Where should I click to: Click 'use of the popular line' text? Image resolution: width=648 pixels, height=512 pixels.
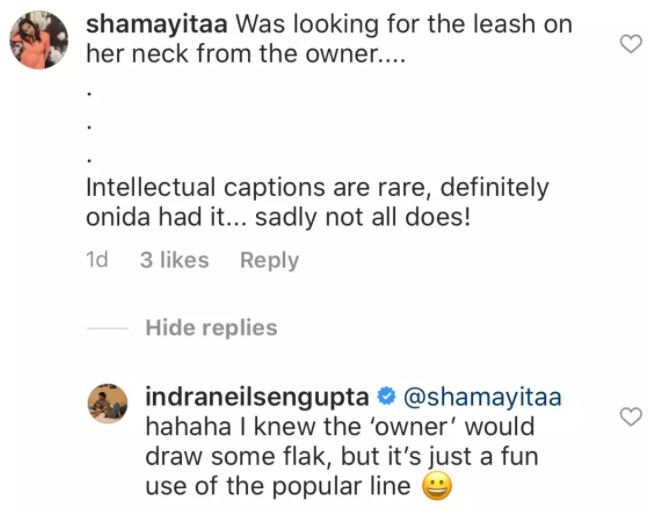pyautogui.click(x=278, y=488)
